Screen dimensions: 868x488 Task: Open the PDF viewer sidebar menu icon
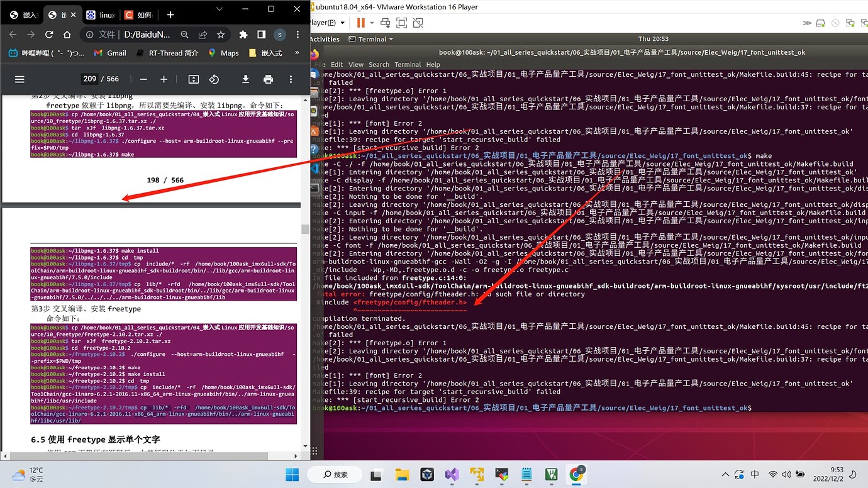[x=19, y=79]
